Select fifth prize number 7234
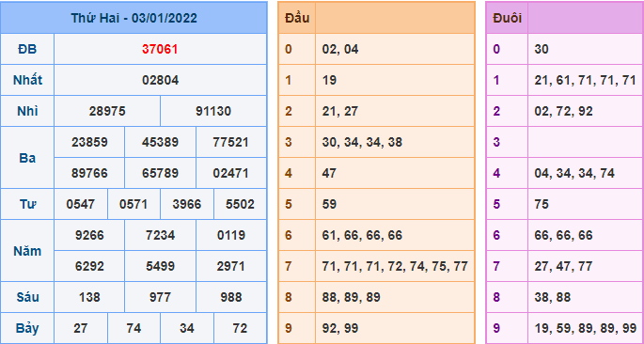644x344 pixels. 160,235
